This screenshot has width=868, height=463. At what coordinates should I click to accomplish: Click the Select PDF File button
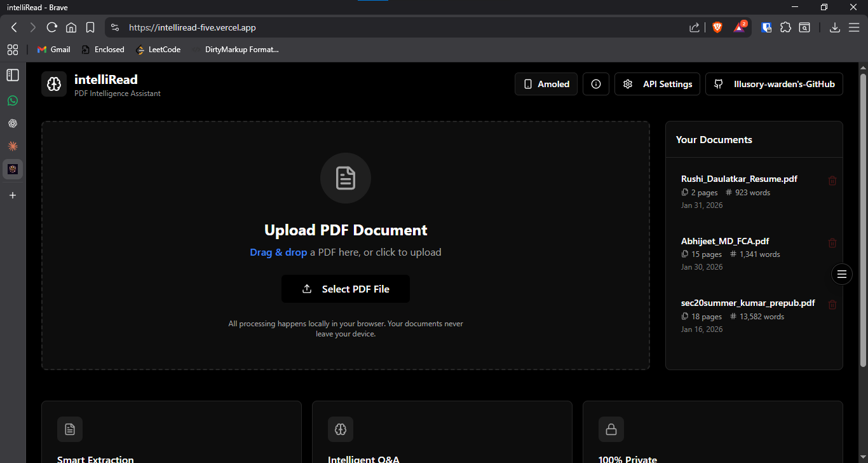click(x=346, y=289)
